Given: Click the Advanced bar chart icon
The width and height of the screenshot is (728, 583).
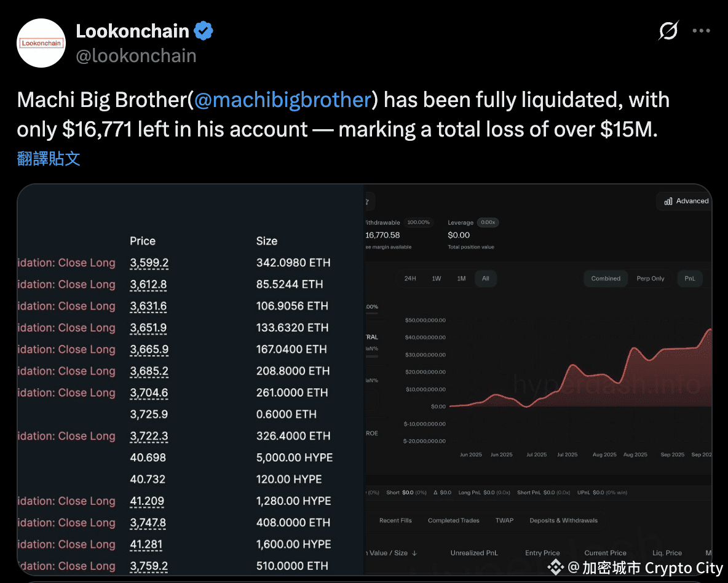Looking at the screenshot, I should tap(668, 201).
